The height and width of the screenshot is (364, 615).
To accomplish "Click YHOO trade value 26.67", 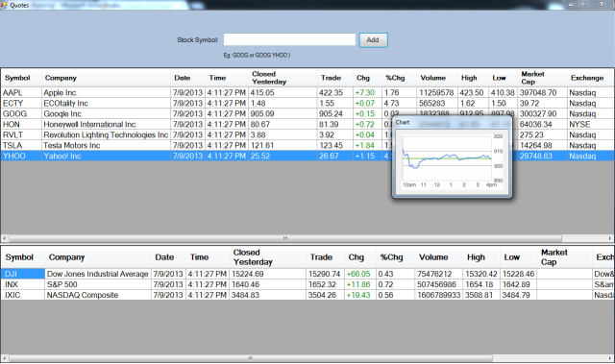I will click(334, 156).
